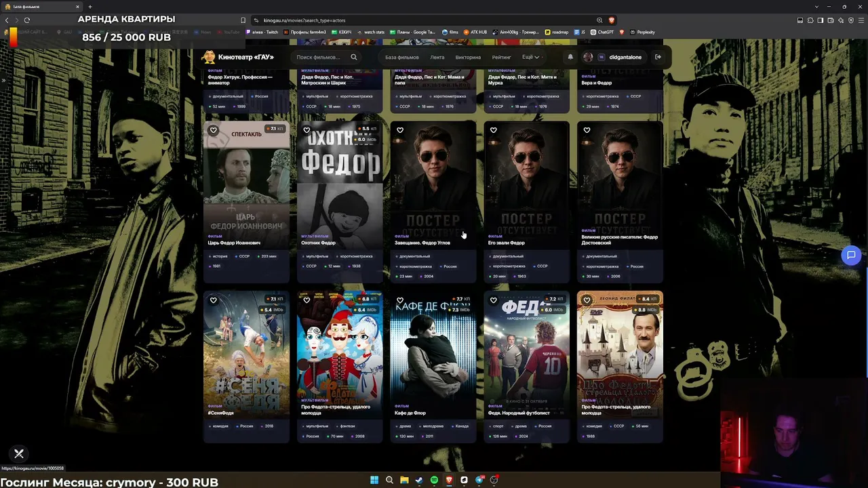Favorite the 'Царь Федор Иоаннович' card heart
This screenshot has height=488, width=868.
(213, 130)
